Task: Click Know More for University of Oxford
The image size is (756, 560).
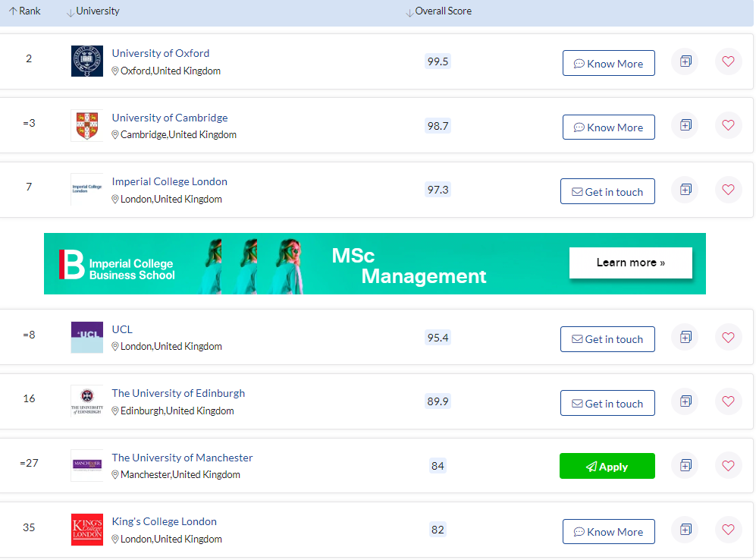Action: tap(608, 63)
